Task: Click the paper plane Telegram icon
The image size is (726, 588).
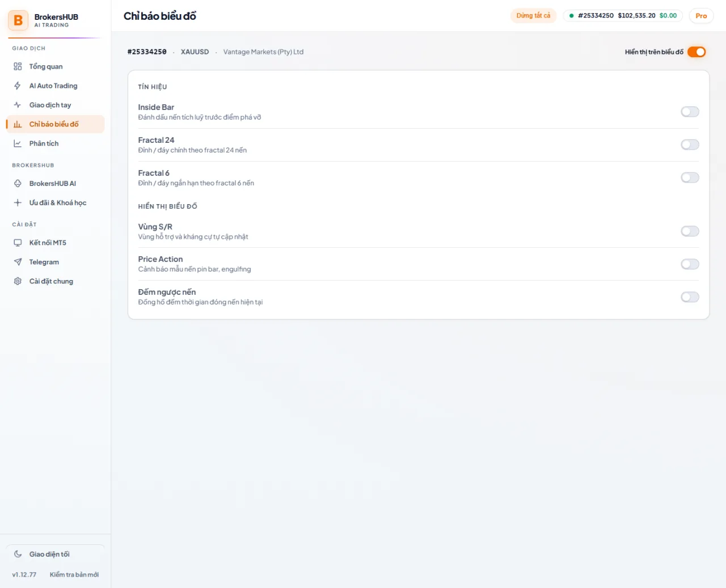Action: pos(18,262)
